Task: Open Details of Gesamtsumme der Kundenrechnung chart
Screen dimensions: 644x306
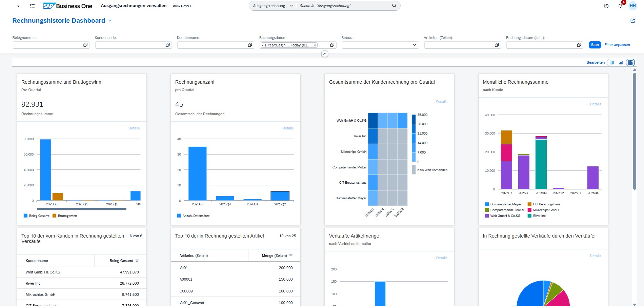Action: (442, 101)
